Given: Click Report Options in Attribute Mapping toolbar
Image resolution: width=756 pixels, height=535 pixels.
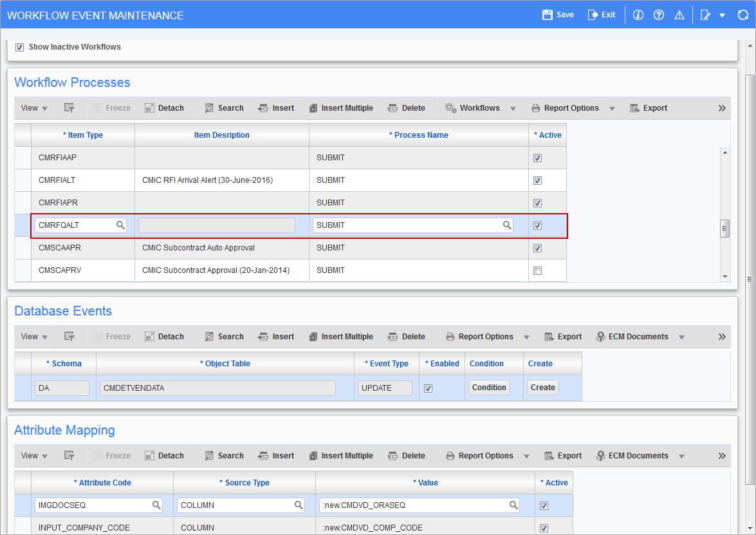Looking at the screenshot, I should [480, 456].
